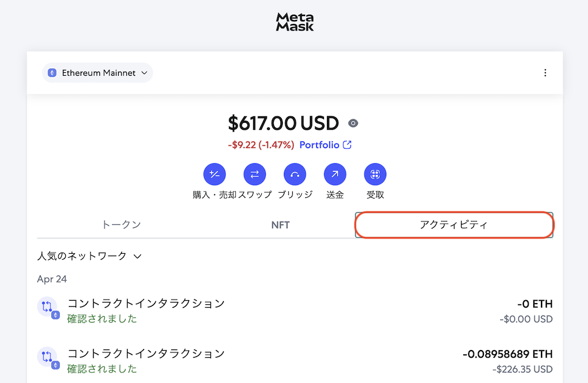Toggle balance visibility with the eye icon
The width and height of the screenshot is (588, 383).
[353, 123]
